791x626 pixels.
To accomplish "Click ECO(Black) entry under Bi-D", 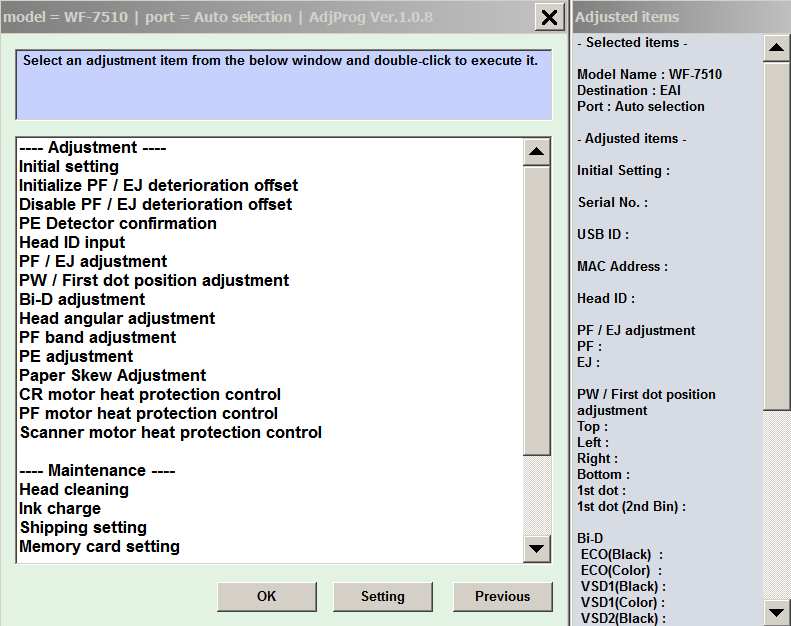I will (621, 554).
